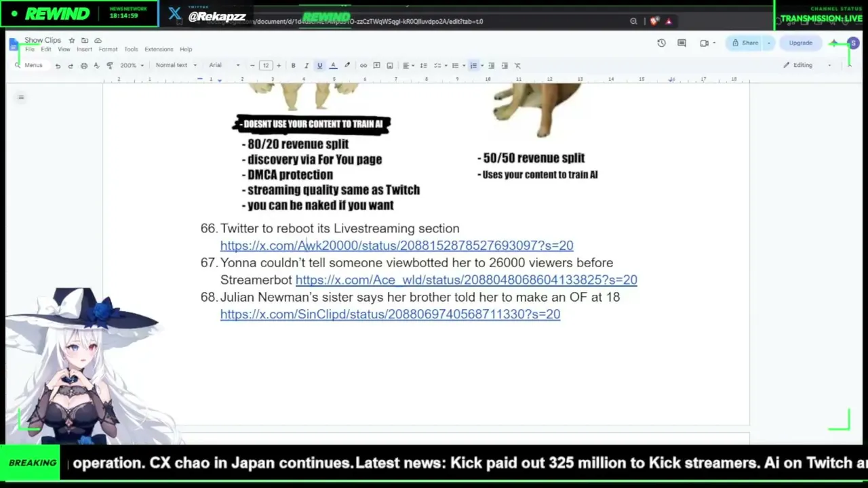Move the document to a folder
Screen dimensions: 868x488
[85, 41]
